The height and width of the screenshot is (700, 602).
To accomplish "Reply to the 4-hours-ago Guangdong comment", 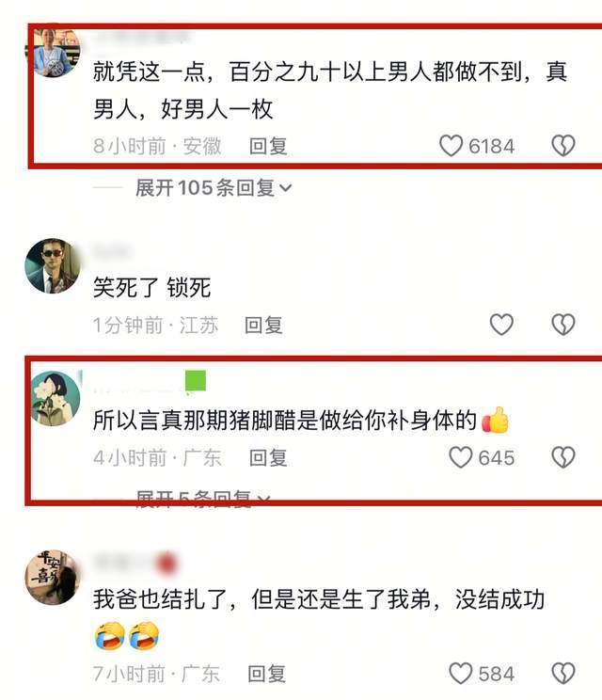I will [268, 458].
